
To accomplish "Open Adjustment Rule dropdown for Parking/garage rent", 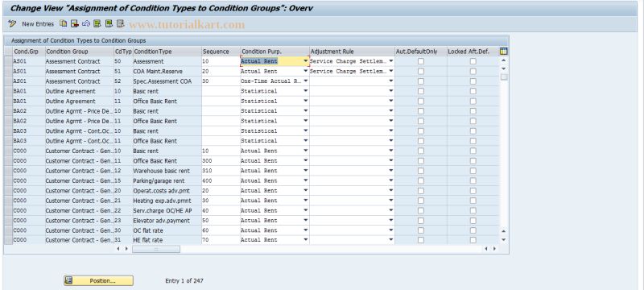I will [x=390, y=180].
